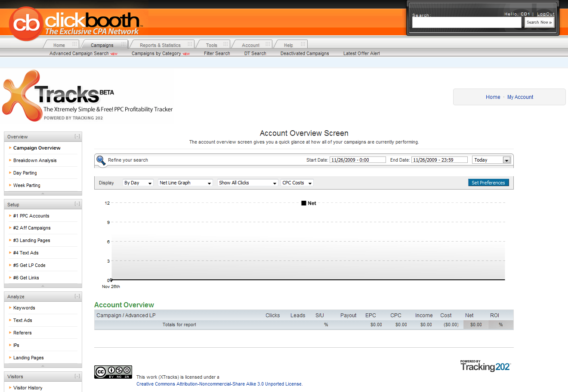Open the Tools tab

(x=211, y=45)
